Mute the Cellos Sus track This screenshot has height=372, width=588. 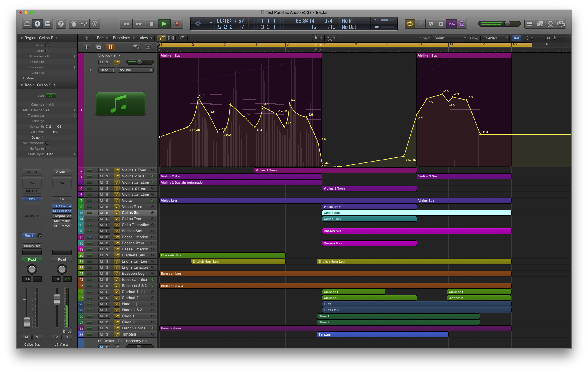(101, 213)
